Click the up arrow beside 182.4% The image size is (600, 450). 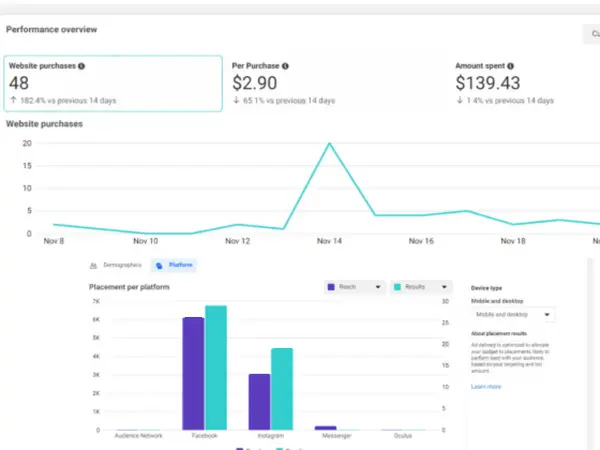(x=13, y=100)
